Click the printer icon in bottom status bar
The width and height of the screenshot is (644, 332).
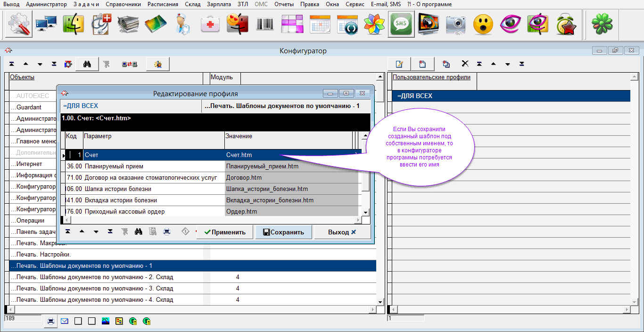tap(50, 321)
